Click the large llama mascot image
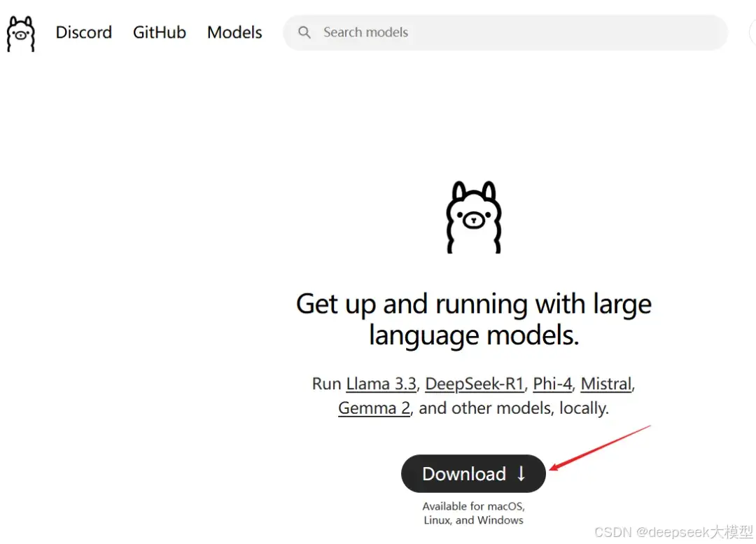The width and height of the screenshot is (756, 544). coord(474,217)
